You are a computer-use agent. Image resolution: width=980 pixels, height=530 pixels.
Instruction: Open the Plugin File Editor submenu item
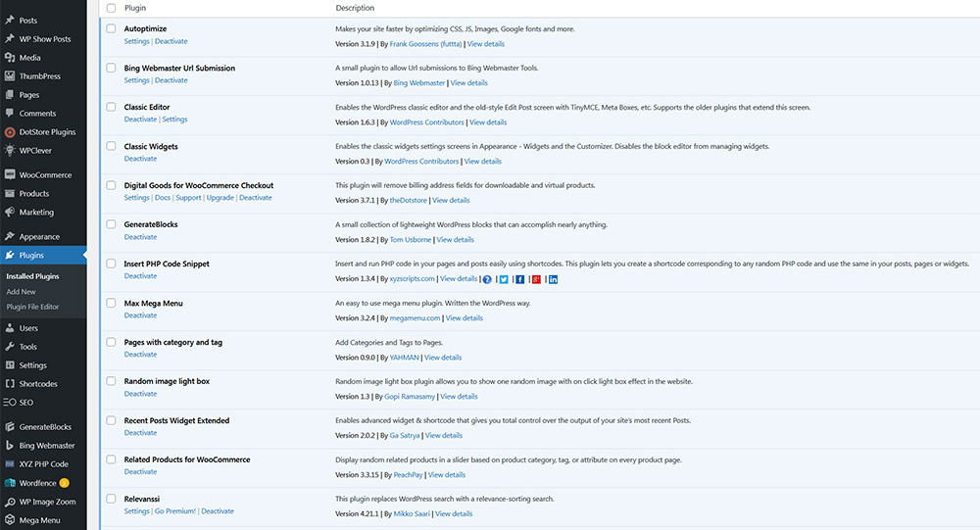click(32, 307)
